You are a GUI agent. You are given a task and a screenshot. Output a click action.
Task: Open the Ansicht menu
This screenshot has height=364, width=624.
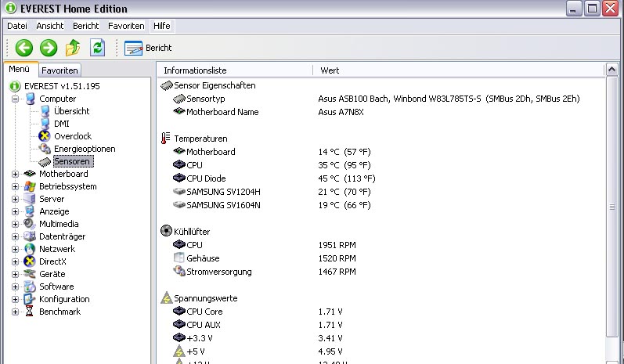(x=50, y=26)
